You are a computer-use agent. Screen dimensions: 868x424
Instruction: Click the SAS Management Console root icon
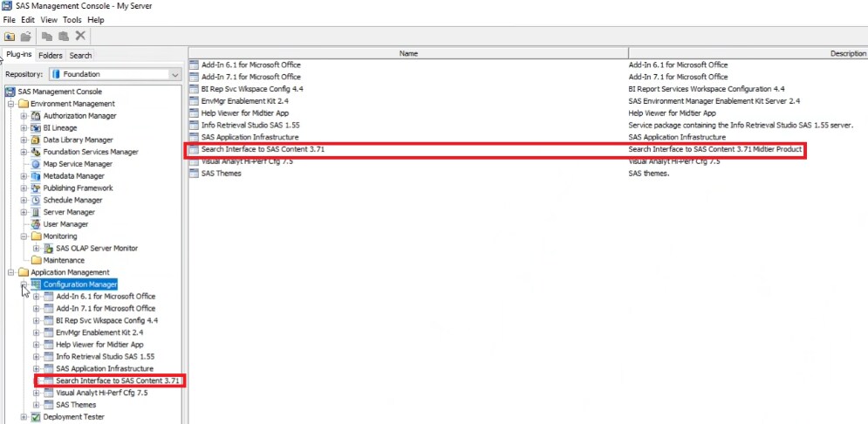pyautogui.click(x=10, y=92)
